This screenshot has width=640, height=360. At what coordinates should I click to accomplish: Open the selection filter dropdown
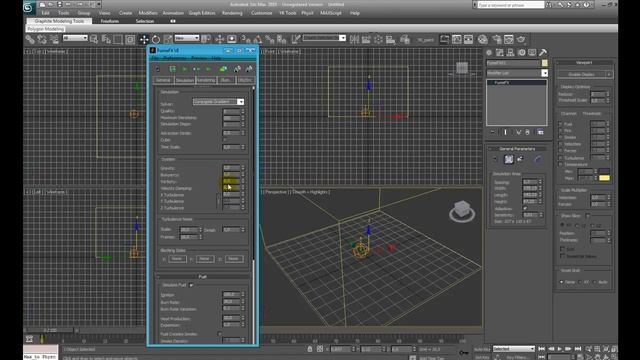75,38
